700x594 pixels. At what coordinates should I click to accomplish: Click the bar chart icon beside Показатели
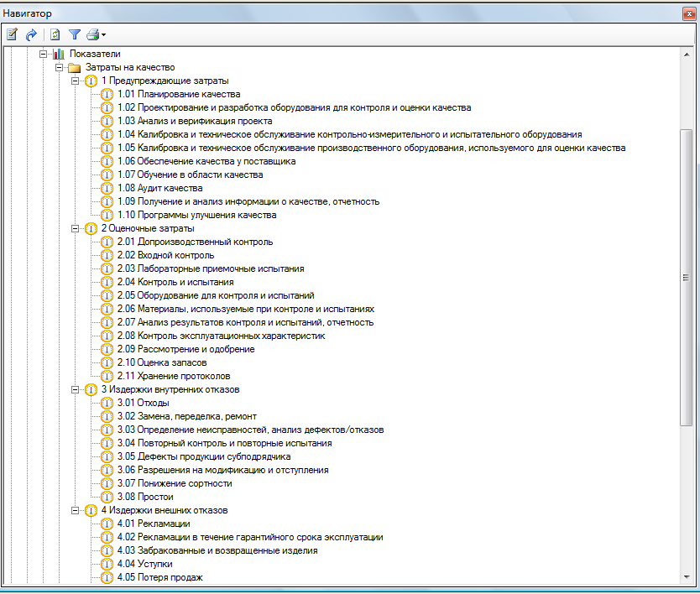(x=58, y=54)
